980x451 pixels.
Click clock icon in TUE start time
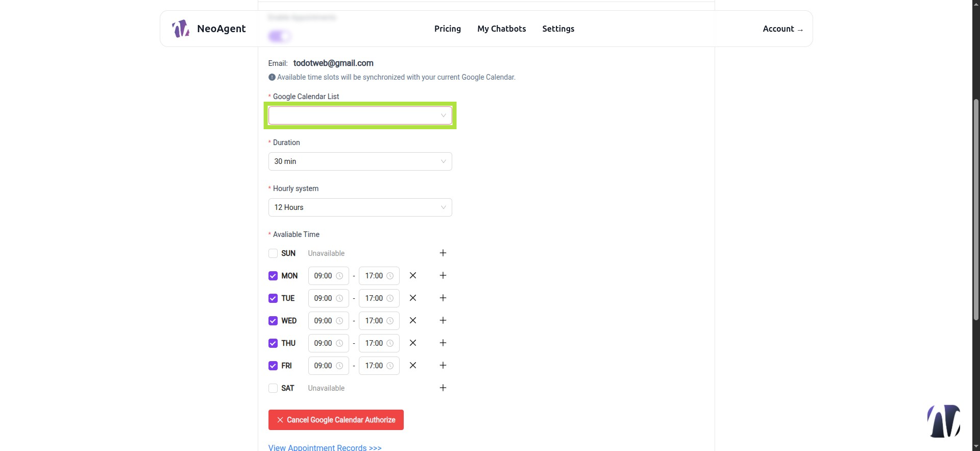[x=339, y=298]
